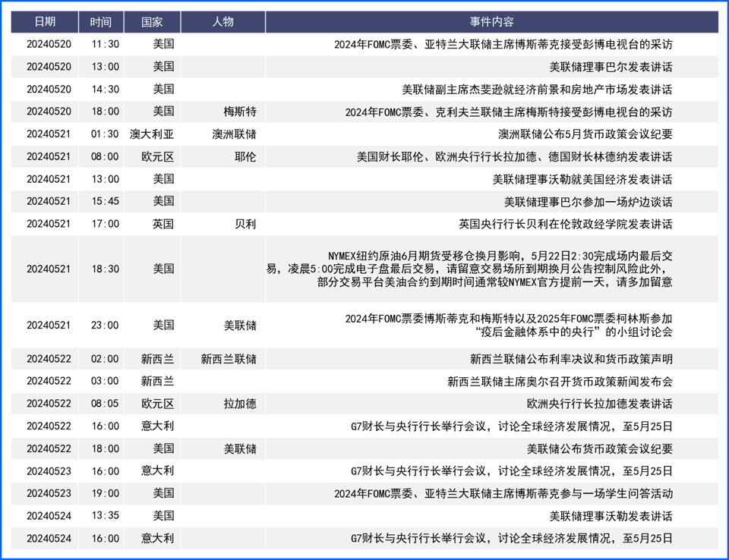The image size is (729, 560).
Task: Click the 英国 country cell
Action: point(163,224)
